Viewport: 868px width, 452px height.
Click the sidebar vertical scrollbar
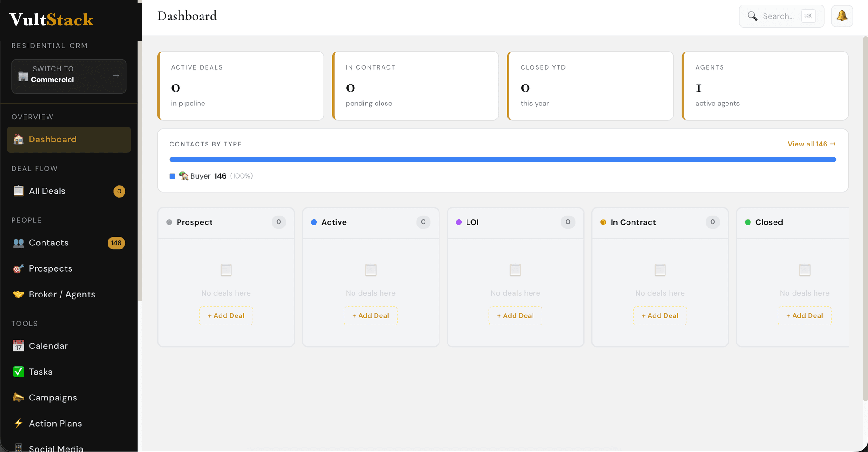click(x=140, y=171)
